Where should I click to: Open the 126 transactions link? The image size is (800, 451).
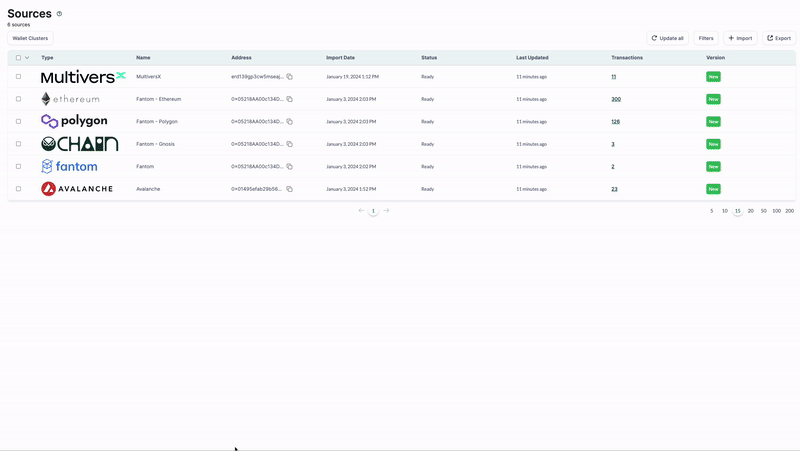coord(615,121)
